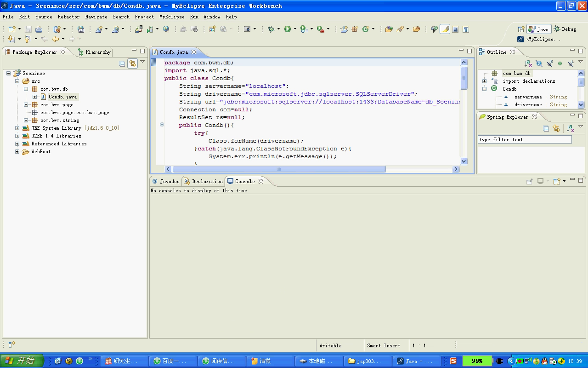The image size is (588, 368).
Task: Toggle Show Whitespace Characters pilcrow icon
Action: point(466,29)
